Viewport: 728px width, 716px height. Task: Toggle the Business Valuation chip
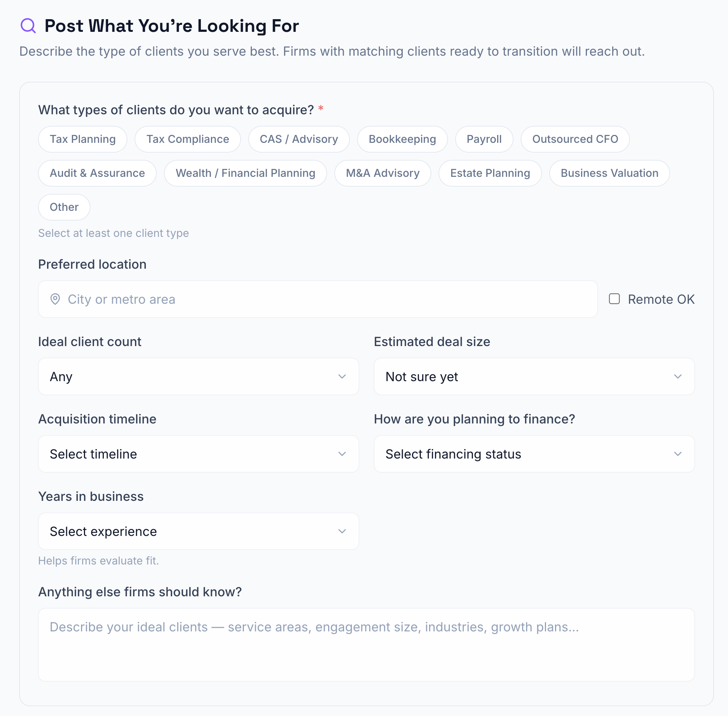coord(609,173)
